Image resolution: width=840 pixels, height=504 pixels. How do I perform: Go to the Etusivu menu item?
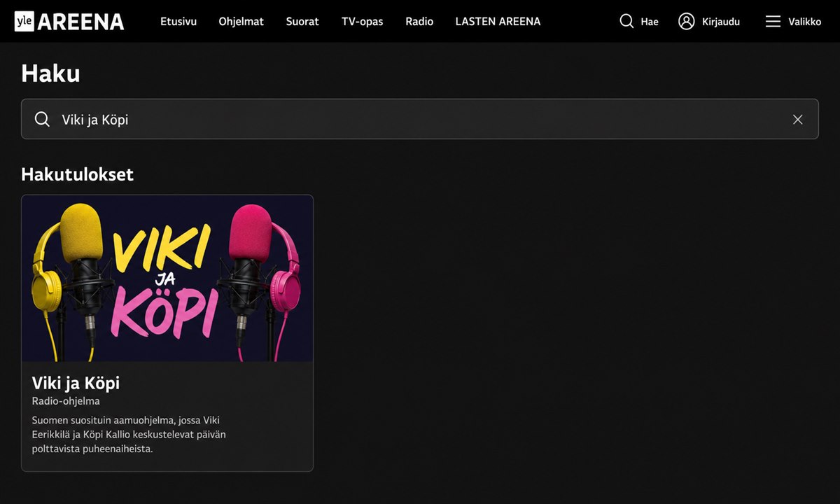click(x=178, y=22)
